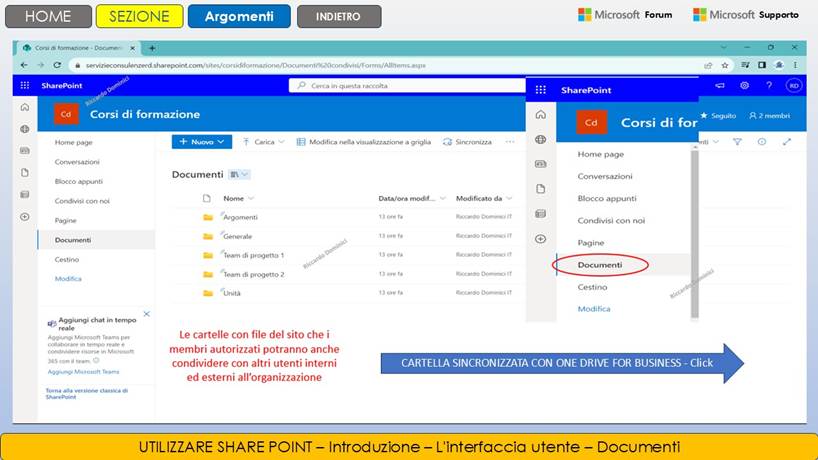
Task: Click the home icon in the main left rail
Action: click(x=25, y=107)
